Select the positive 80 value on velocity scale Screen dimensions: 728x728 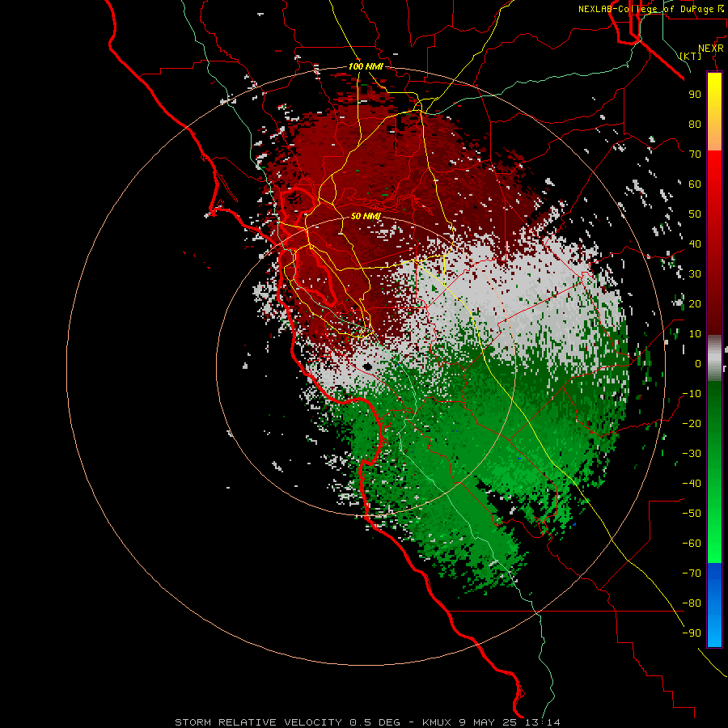coord(695,124)
